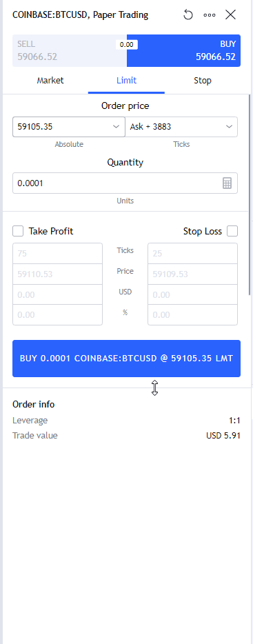Click the reset order undo arrow icon
This screenshot has height=644, width=253.
188,15
